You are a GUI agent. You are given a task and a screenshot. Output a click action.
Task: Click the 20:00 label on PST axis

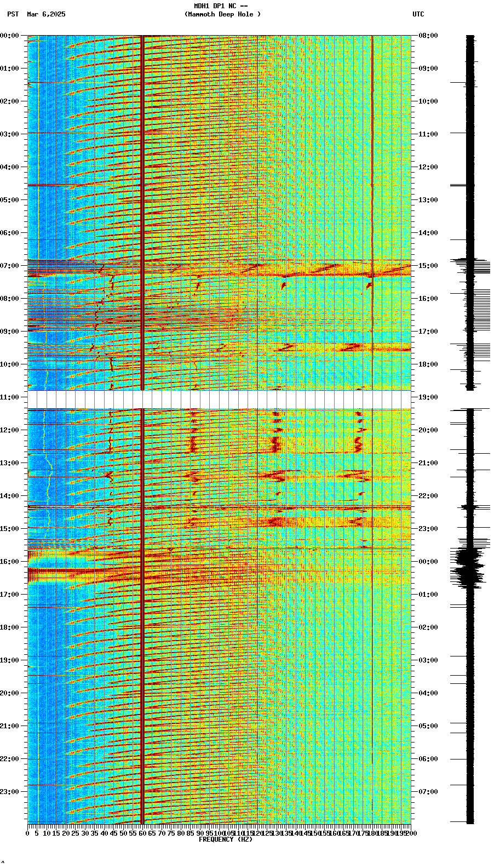coord(9,693)
